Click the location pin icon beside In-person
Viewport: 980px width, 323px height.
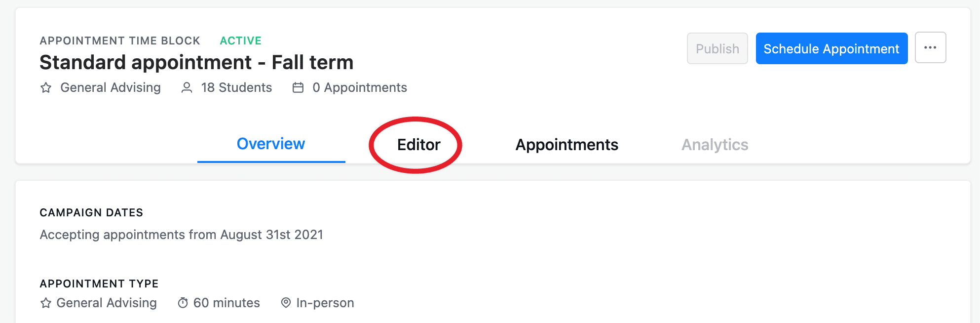pyautogui.click(x=286, y=303)
